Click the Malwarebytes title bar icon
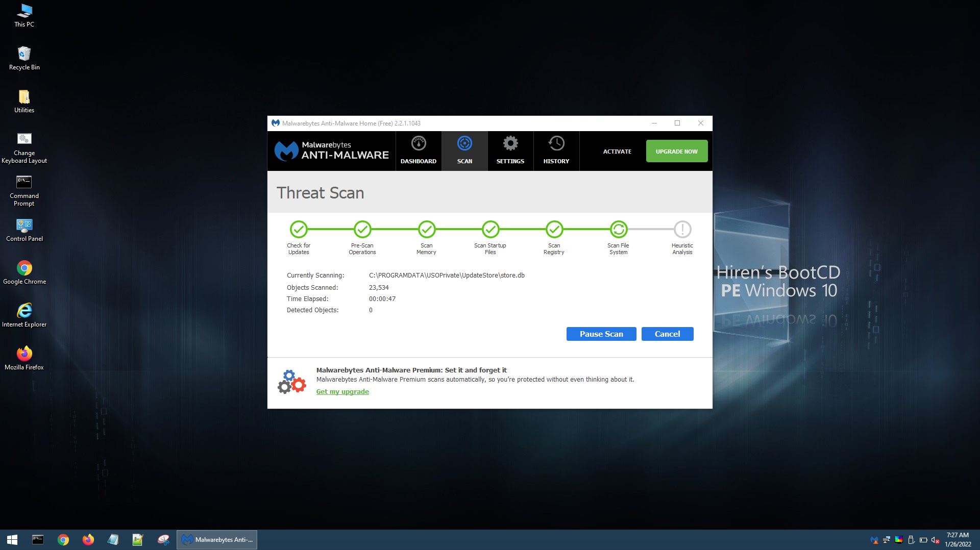Screen dimensions: 980x550 [276, 123]
